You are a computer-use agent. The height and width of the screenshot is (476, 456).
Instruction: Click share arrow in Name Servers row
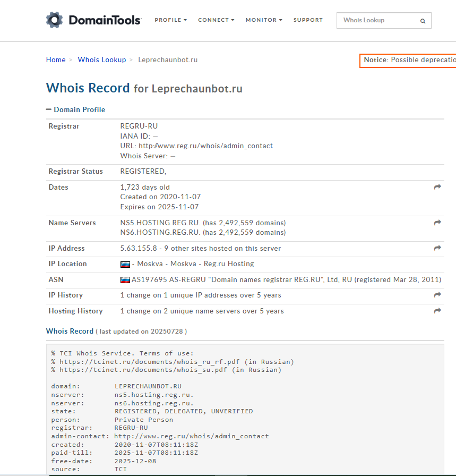click(437, 223)
